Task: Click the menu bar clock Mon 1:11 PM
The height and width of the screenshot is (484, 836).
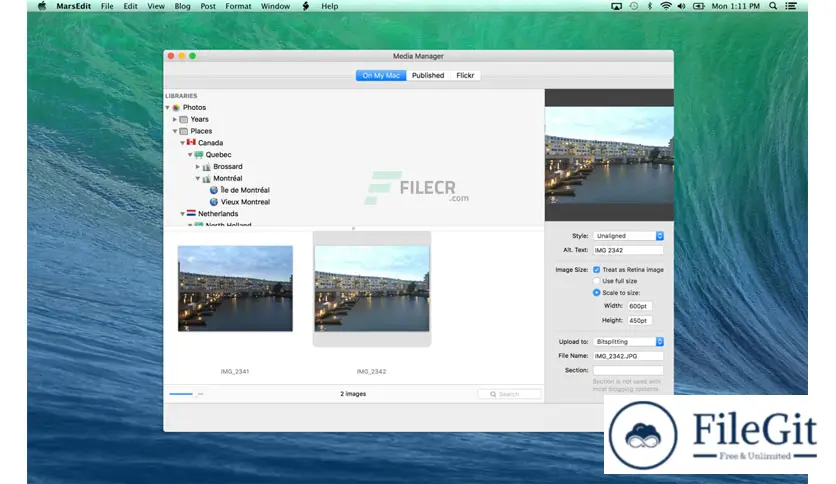Action: pyautogui.click(x=735, y=6)
